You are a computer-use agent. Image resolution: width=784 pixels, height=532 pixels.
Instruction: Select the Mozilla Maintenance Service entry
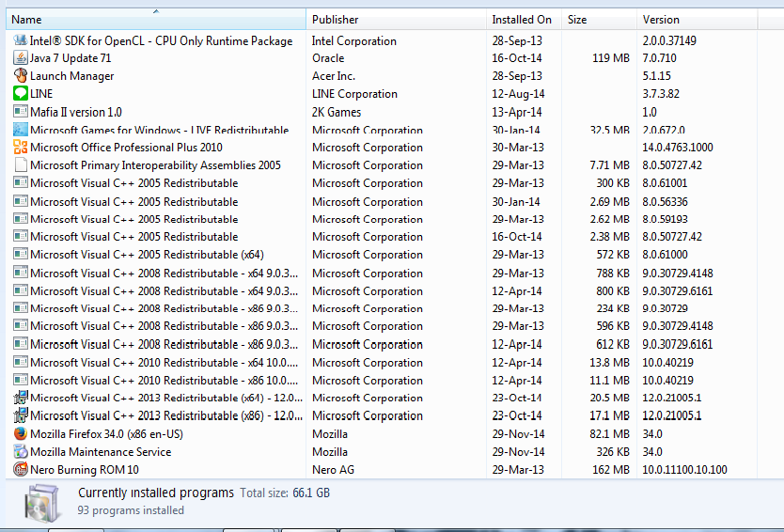(101, 452)
